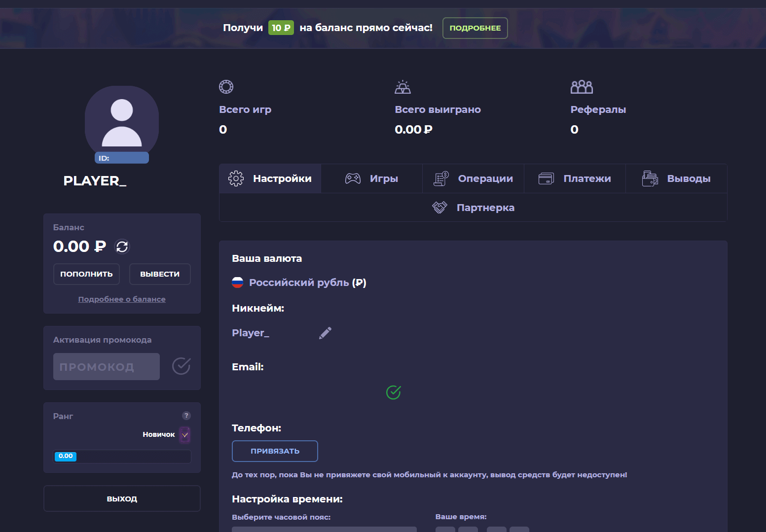Image resolution: width=766 pixels, height=532 pixels.
Task: Open the Настройки tab
Action: coord(270,178)
